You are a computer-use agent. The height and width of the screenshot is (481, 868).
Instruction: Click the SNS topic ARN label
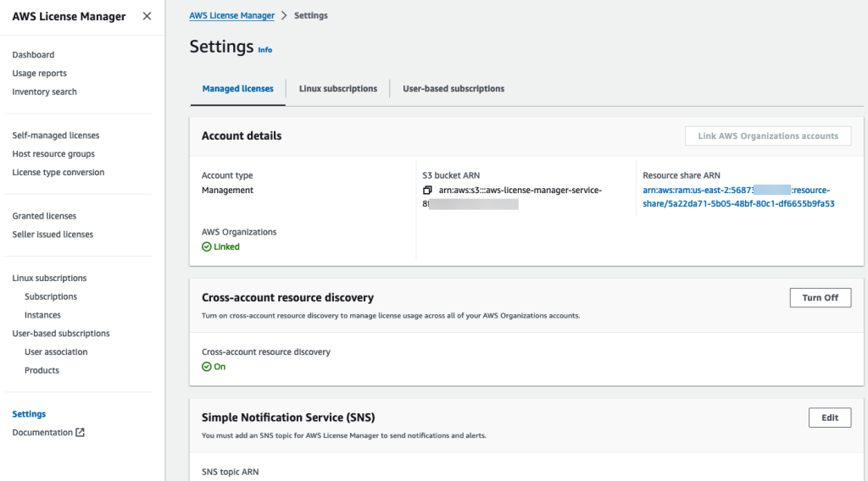[230, 473]
